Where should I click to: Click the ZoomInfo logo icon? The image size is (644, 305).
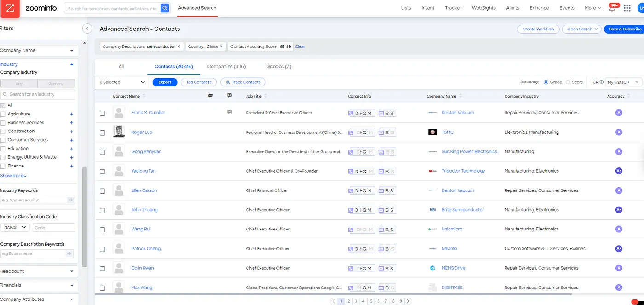point(10,9)
